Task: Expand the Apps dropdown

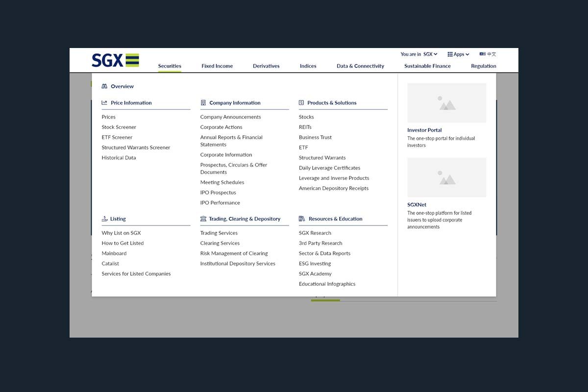Action: click(458, 54)
